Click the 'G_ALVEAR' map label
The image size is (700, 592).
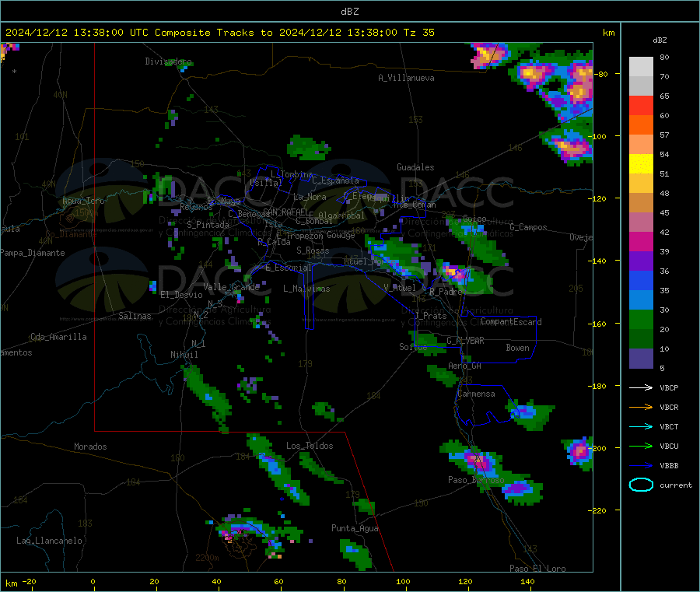pyautogui.click(x=465, y=341)
